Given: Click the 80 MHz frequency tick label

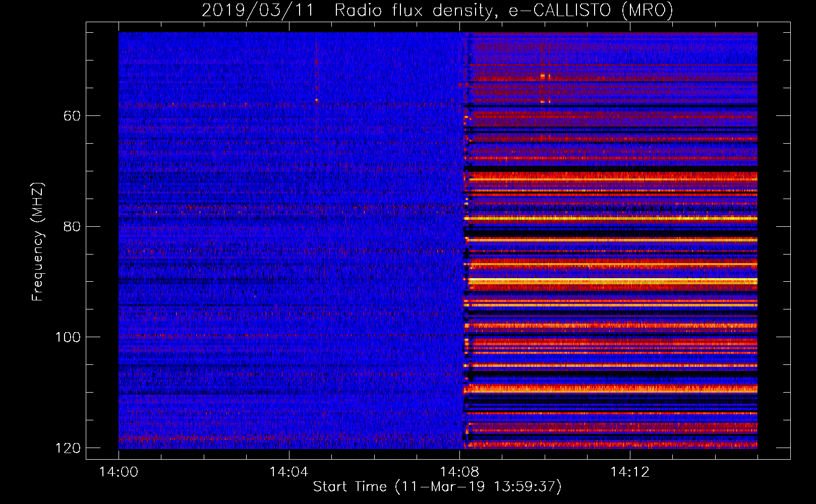Looking at the screenshot, I should [72, 226].
